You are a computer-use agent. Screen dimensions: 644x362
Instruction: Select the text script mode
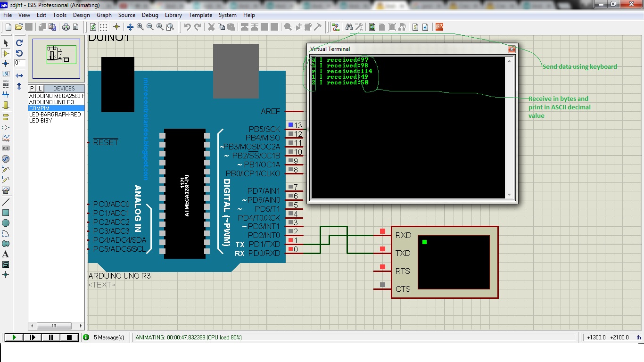point(6,84)
